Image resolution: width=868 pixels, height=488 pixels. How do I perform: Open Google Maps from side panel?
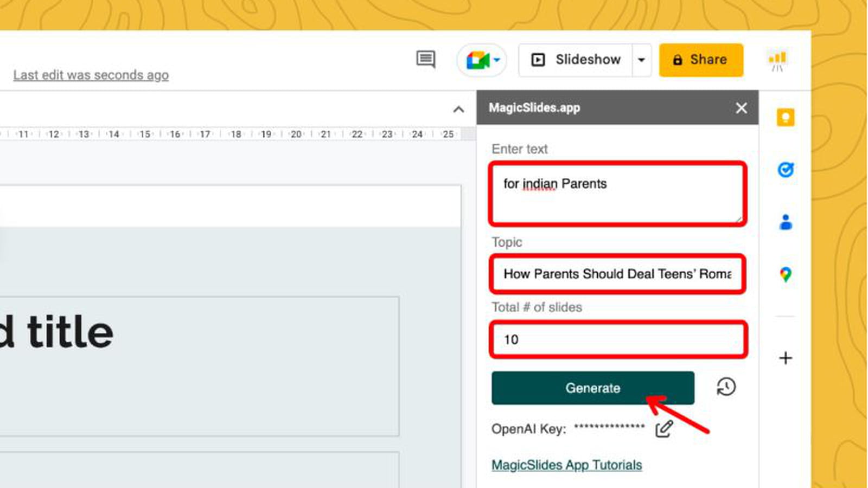[x=785, y=274]
